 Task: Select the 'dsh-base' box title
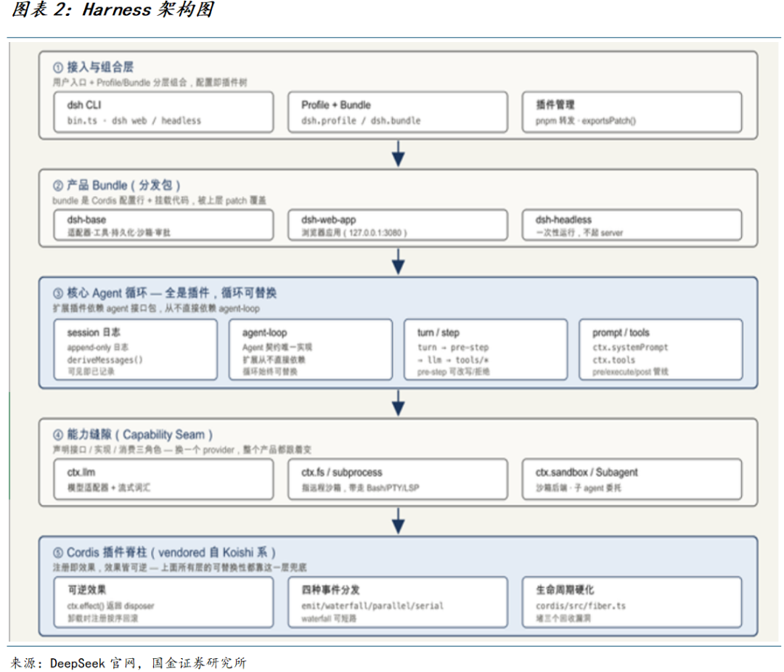(86, 219)
